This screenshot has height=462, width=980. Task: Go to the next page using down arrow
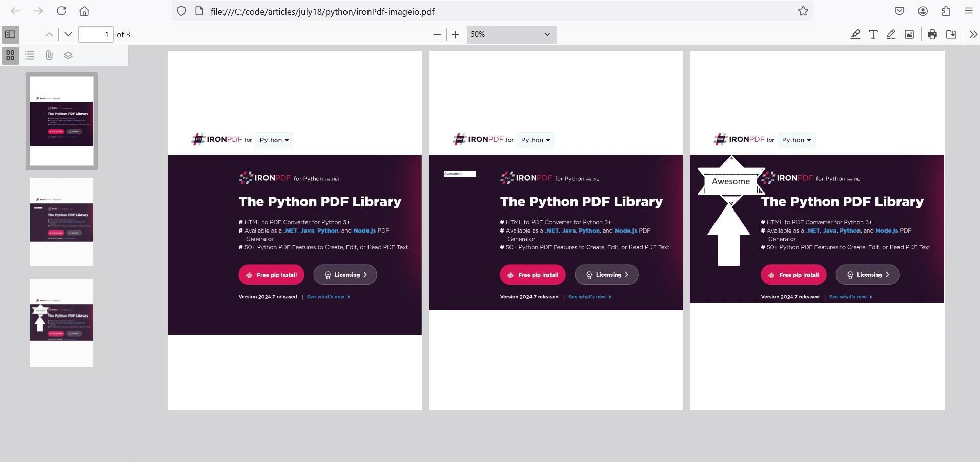pyautogui.click(x=68, y=34)
